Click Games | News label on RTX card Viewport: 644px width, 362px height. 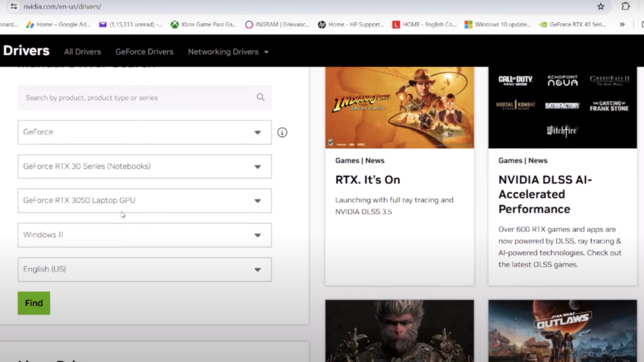360,161
